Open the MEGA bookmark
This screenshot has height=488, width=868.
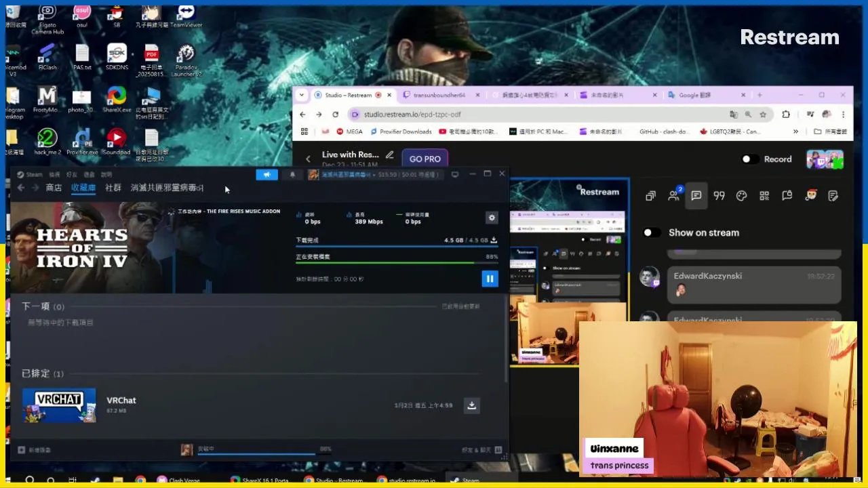click(x=349, y=131)
